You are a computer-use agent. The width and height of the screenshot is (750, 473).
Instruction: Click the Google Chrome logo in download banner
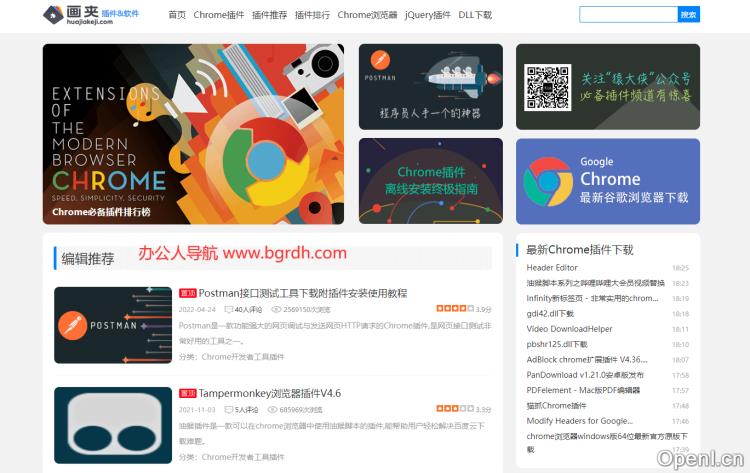(548, 180)
